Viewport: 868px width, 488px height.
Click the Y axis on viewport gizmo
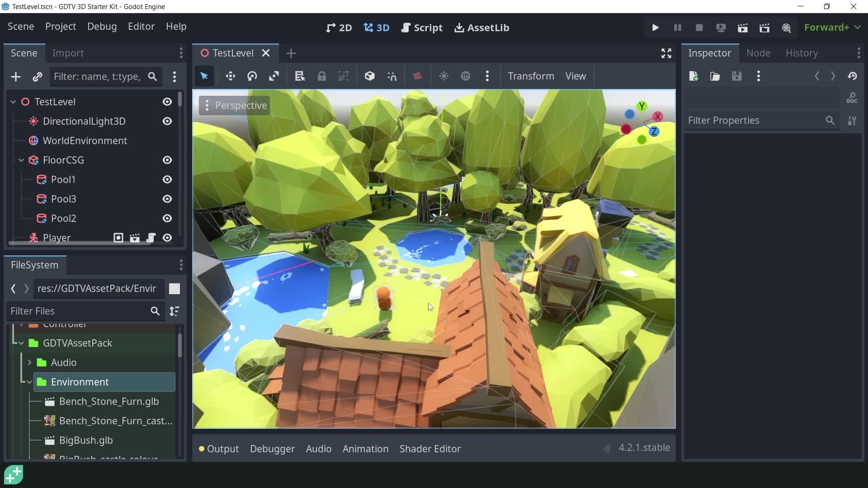642,106
